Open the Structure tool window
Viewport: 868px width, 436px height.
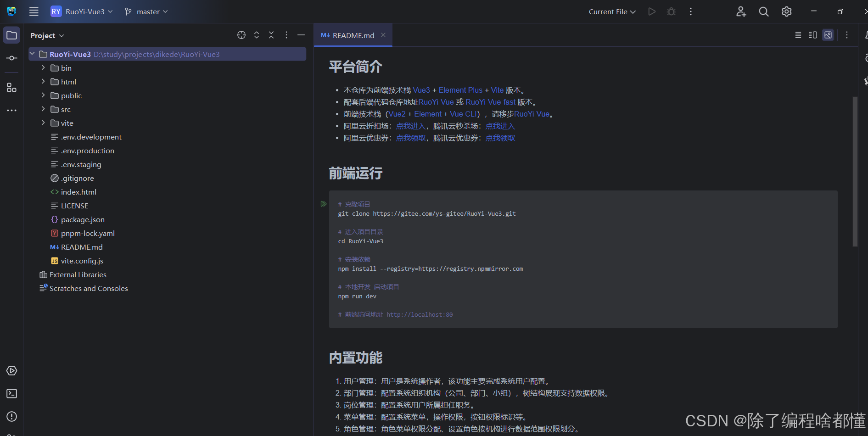[x=11, y=88]
